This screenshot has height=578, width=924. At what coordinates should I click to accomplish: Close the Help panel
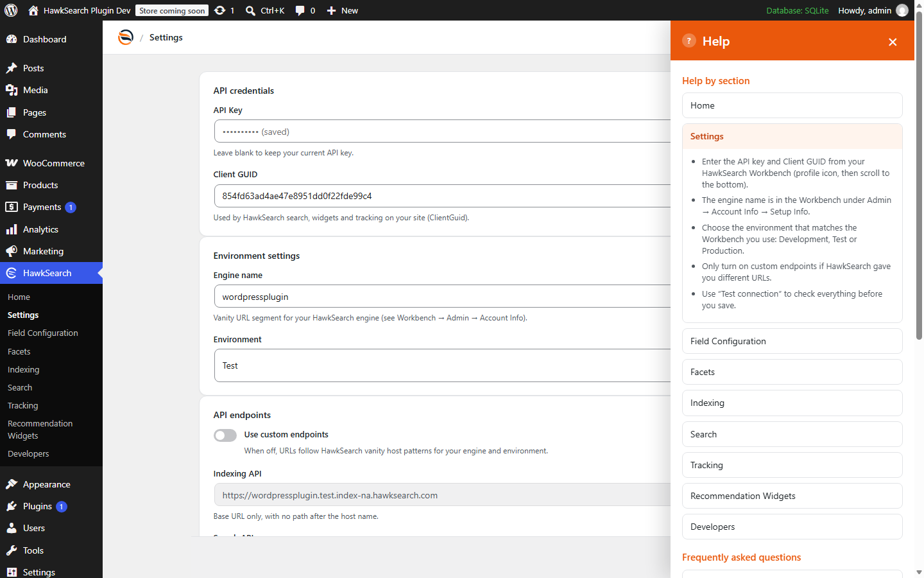pos(893,42)
